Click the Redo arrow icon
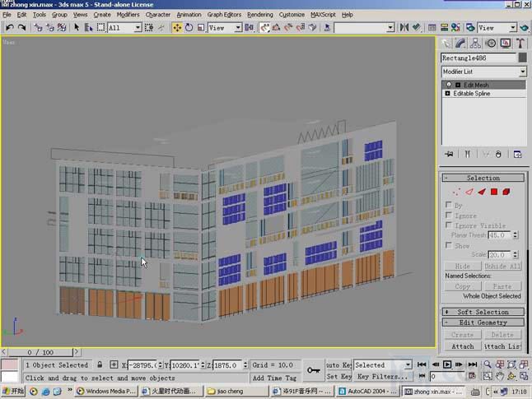Image resolution: width=532 pixels, height=399 pixels. point(21,27)
